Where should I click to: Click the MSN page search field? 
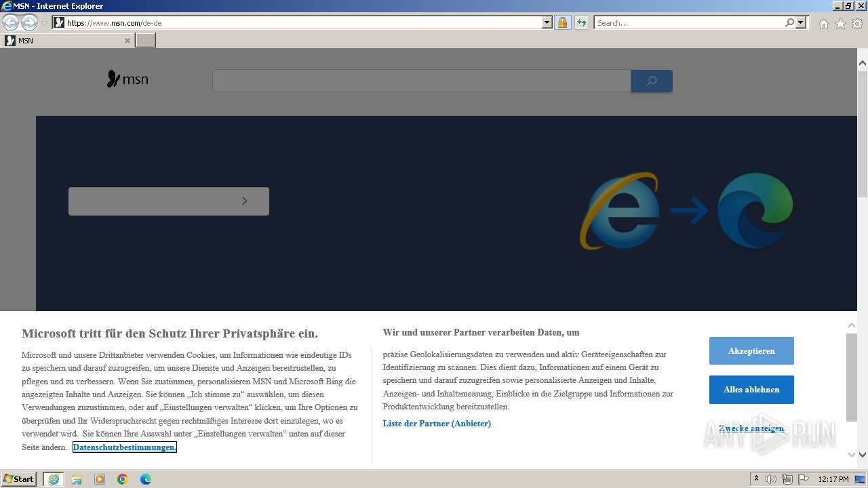[421, 81]
